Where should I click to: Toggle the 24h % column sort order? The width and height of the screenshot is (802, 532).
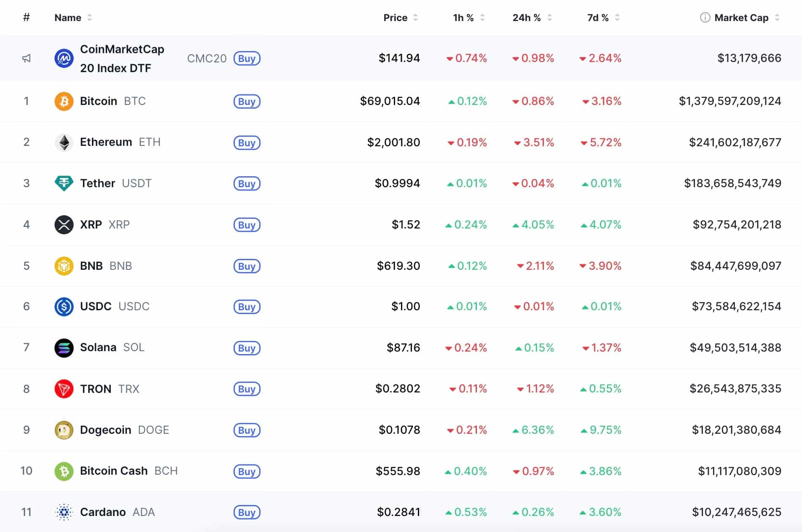coord(549,18)
